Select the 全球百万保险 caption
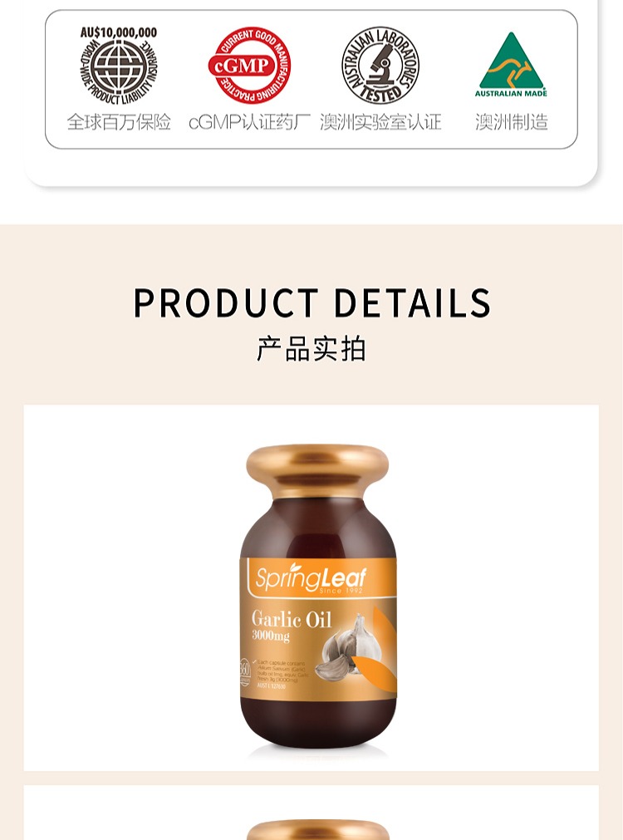 point(119,122)
